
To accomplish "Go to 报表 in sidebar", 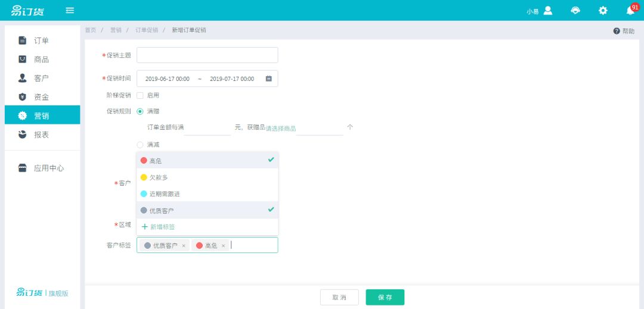I will pos(42,135).
